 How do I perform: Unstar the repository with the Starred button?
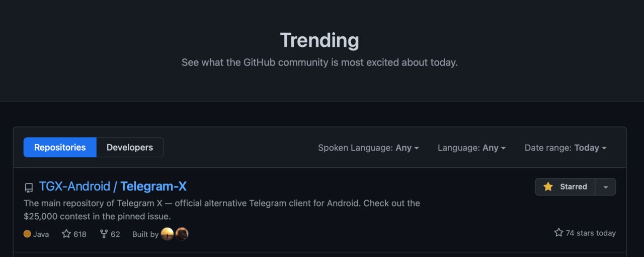tap(565, 186)
